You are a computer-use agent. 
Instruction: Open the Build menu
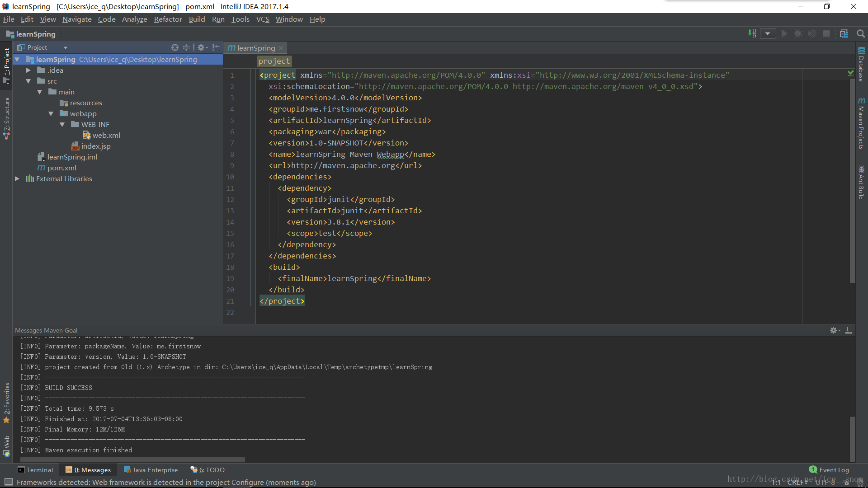(x=197, y=19)
